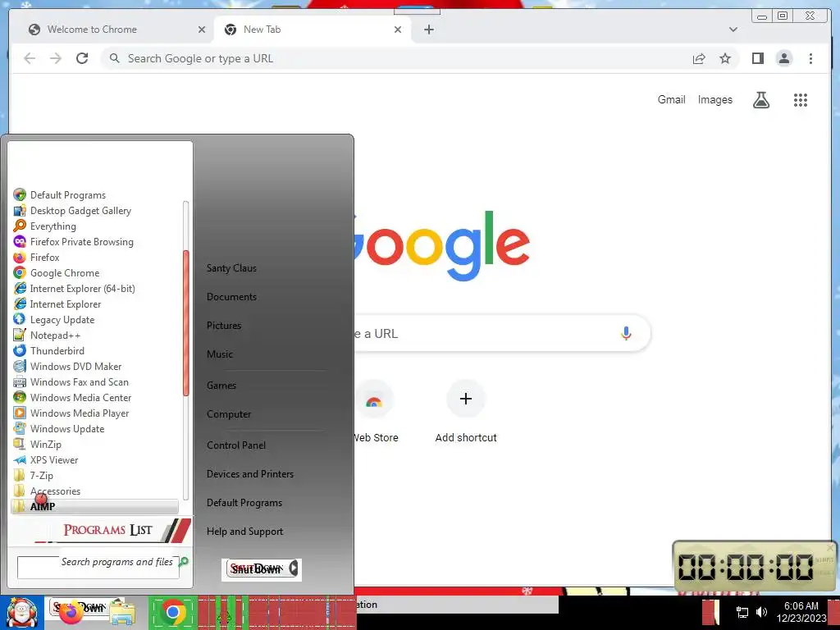Screen dimensions: 840x630
Task: Open the volume control in tray
Action: pos(761,612)
